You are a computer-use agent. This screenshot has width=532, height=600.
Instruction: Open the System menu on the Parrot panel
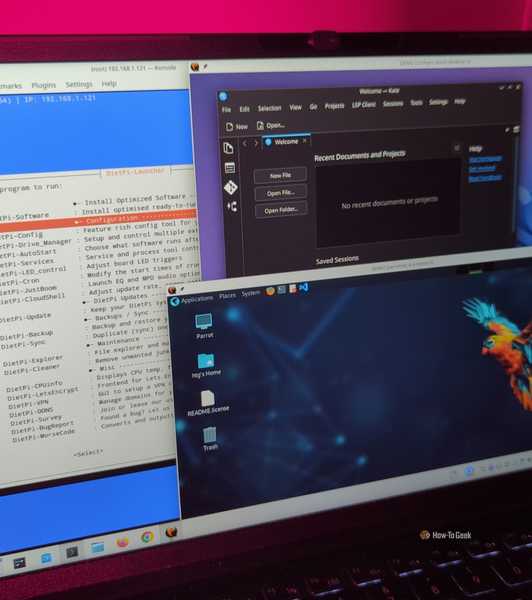pyautogui.click(x=250, y=293)
